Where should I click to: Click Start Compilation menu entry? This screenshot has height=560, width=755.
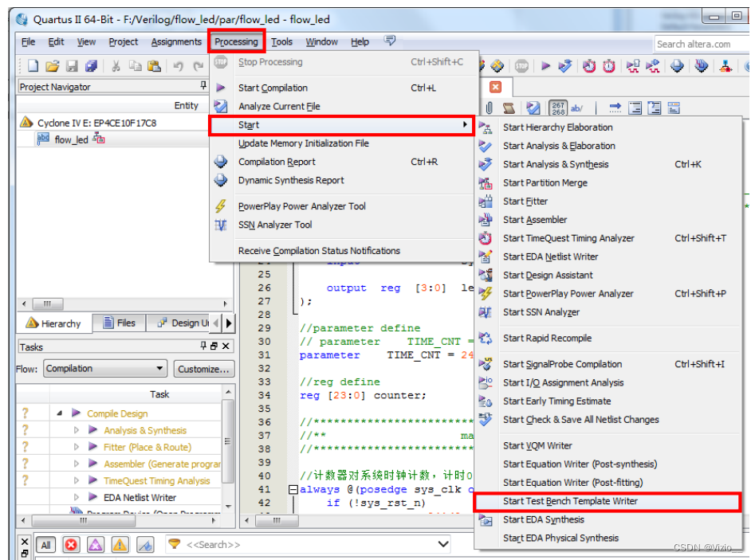[342, 88]
